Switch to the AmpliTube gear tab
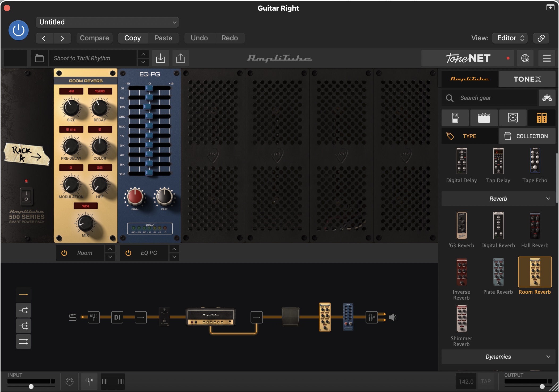This screenshot has height=392, width=559. (469, 79)
